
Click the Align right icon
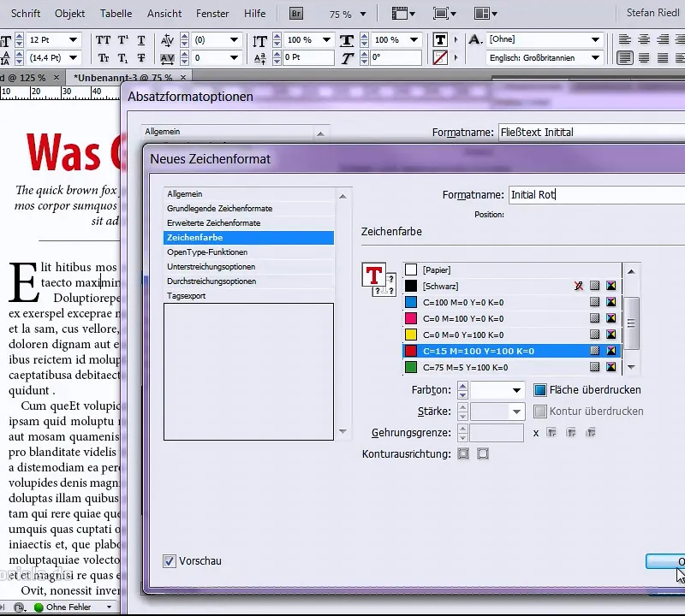click(x=663, y=39)
